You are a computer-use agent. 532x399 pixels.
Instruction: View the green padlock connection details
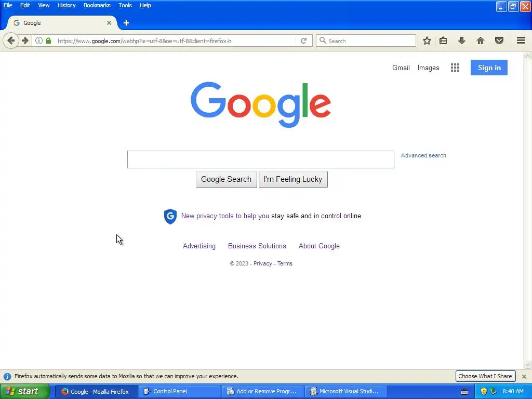(x=48, y=41)
